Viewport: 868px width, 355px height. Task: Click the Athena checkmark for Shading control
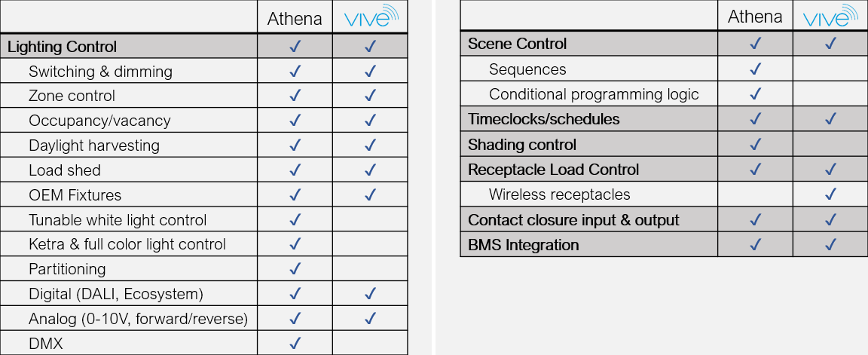(x=756, y=145)
